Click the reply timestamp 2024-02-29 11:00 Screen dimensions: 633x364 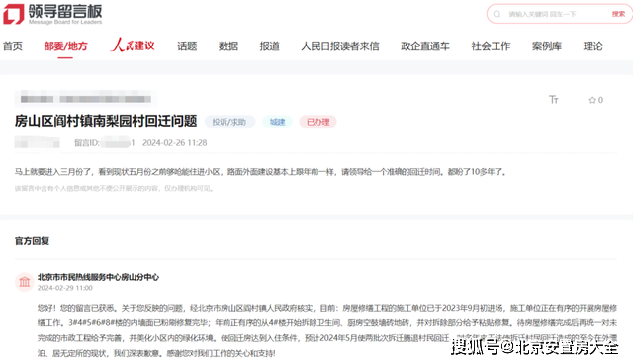(65, 288)
